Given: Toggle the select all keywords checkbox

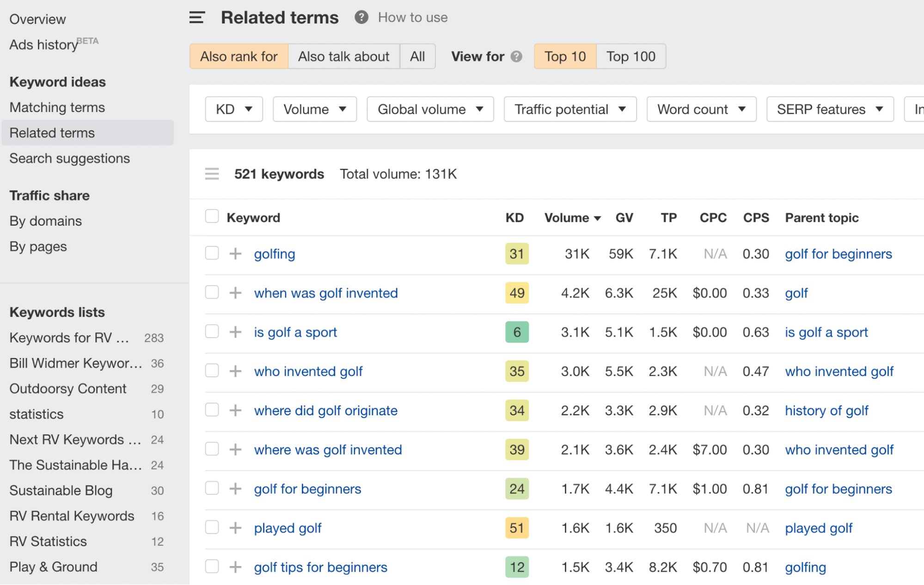Looking at the screenshot, I should [x=211, y=216].
